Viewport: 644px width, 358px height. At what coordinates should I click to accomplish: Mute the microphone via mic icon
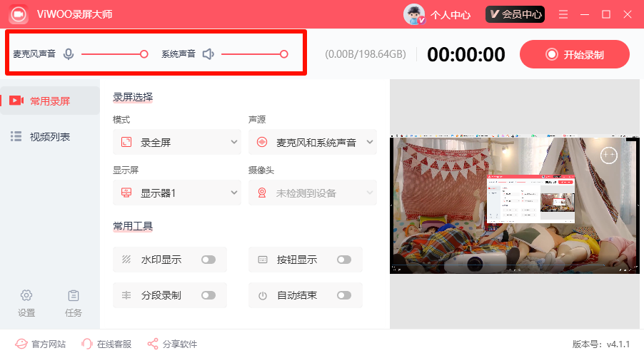tap(69, 54)
